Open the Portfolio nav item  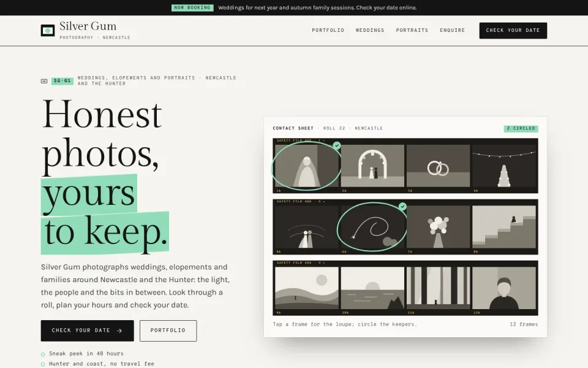tap(328, 31)
